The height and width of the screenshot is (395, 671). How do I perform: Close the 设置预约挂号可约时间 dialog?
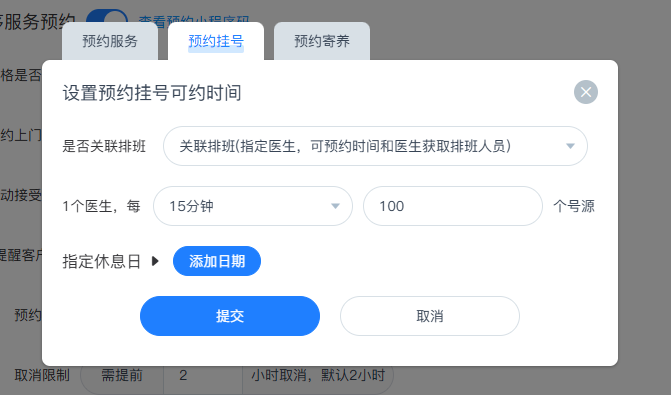click(585, 92)
